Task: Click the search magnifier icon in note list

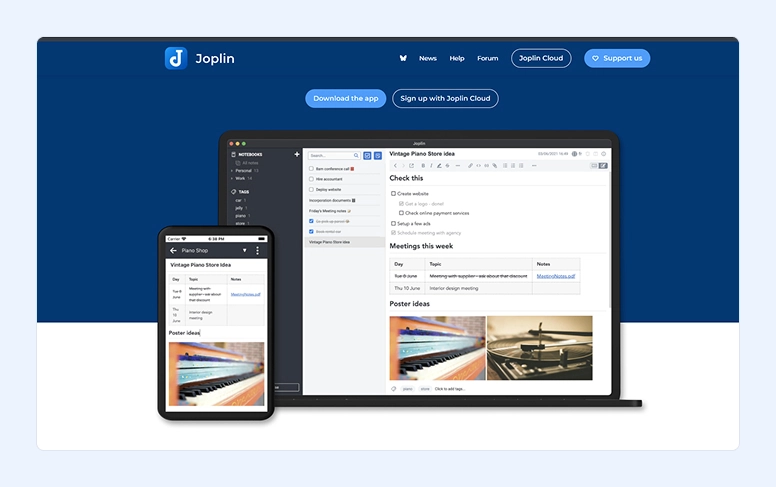Action: click(356, 155)
